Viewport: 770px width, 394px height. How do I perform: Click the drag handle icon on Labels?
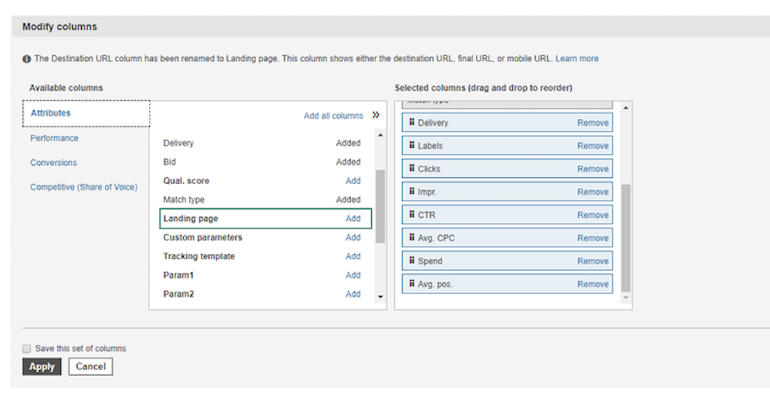coord(412,145)
